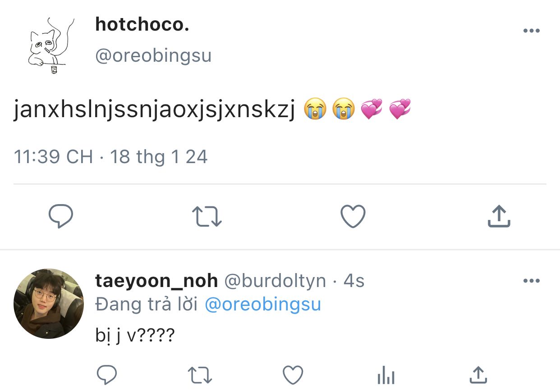Open the hotchoco. display name profile

(x=142, y=25)
